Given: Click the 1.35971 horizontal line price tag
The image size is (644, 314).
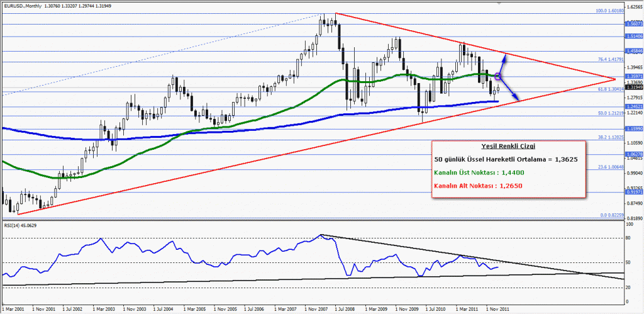Looking at the screenshot, I should click(633, 76).
